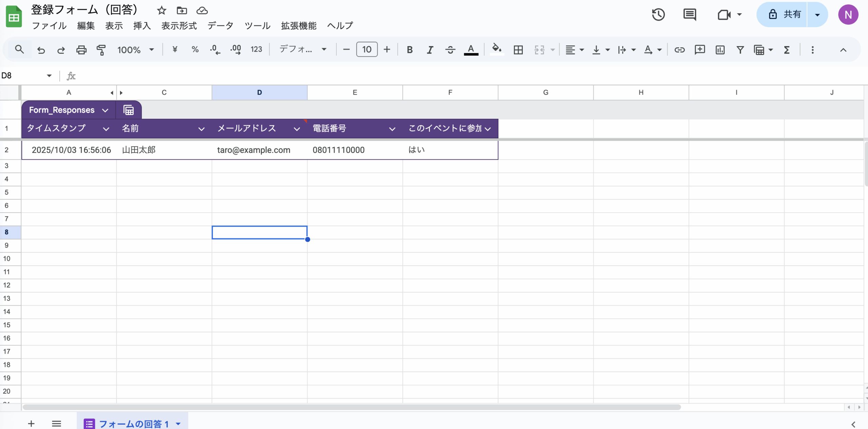Click the add new sheet plus button
868x429 pixels.
pos(31,424)
